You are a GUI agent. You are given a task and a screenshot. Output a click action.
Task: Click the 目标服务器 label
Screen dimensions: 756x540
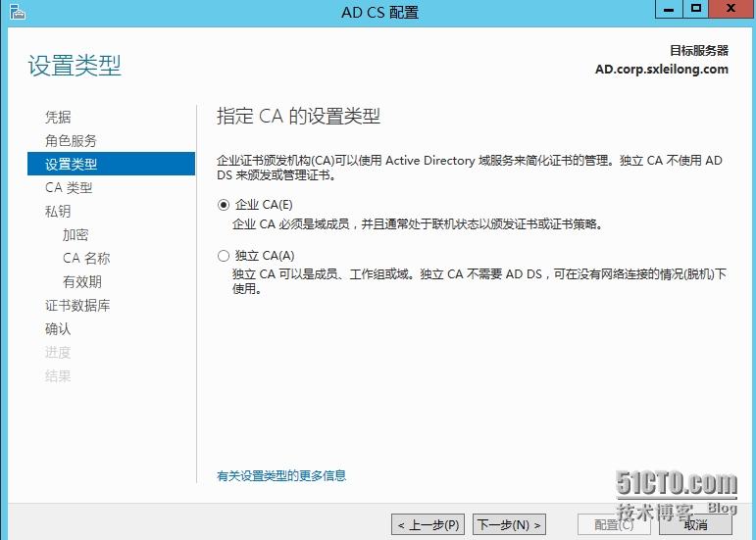[x=699, y=51]
